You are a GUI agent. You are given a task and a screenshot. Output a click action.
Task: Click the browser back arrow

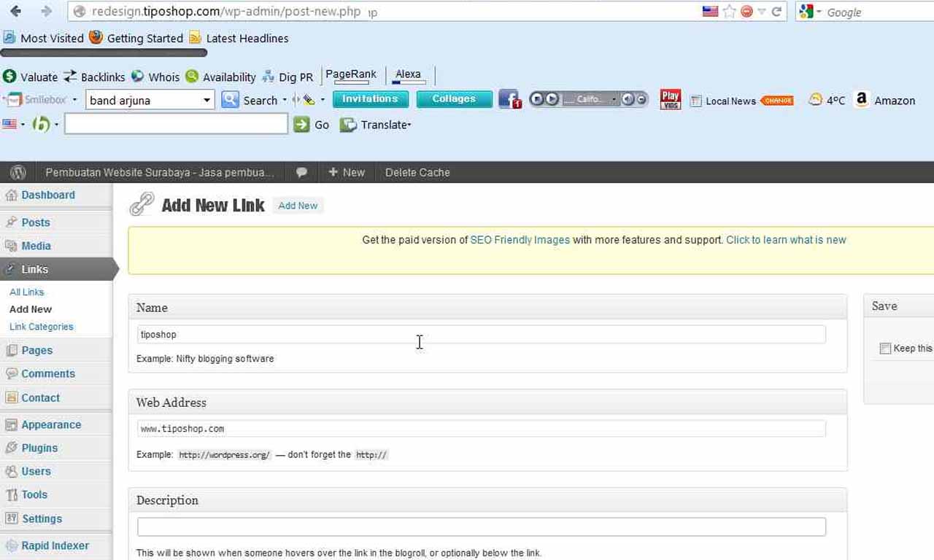pos(15,12)
